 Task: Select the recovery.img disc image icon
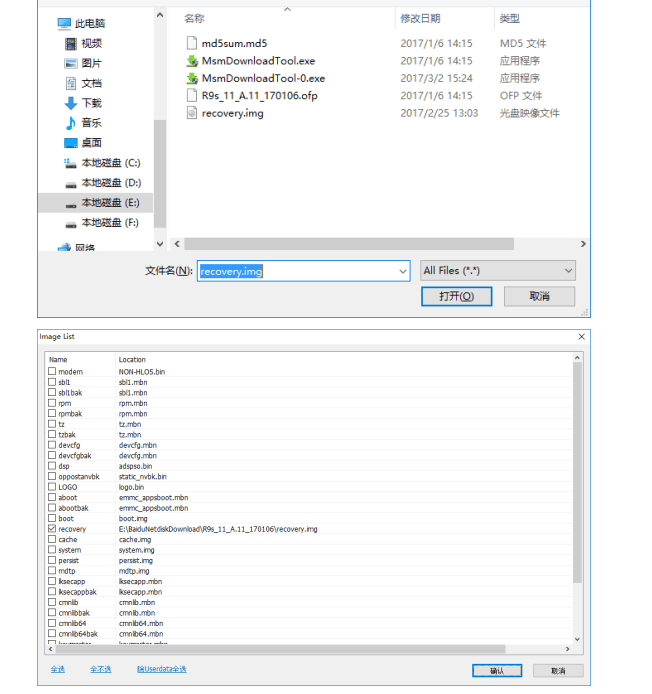pyautogui.click(x=193, y=113)
